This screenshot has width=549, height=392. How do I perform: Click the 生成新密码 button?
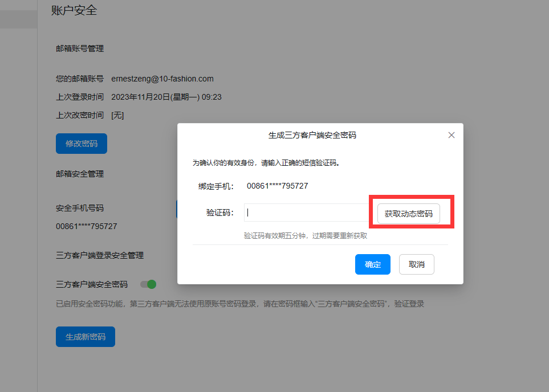tap(85, 337)
